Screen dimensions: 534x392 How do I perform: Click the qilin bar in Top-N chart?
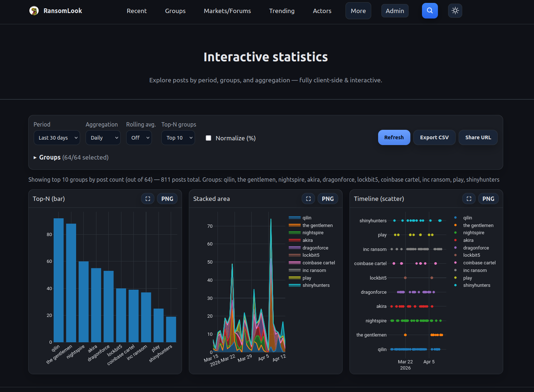click(x=59, y=280)
